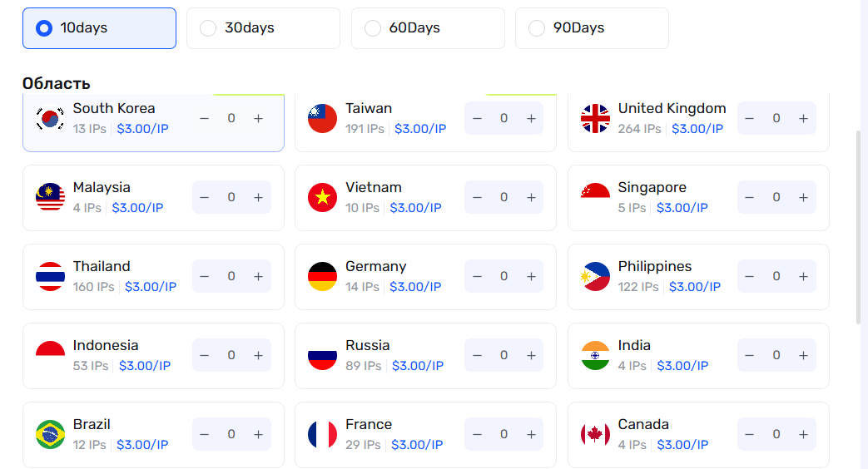The width and height of the screenshot is (868, 469).
Task: Click the Brazil flag icon
Action: pyautogui.click(x=50, y=434)
